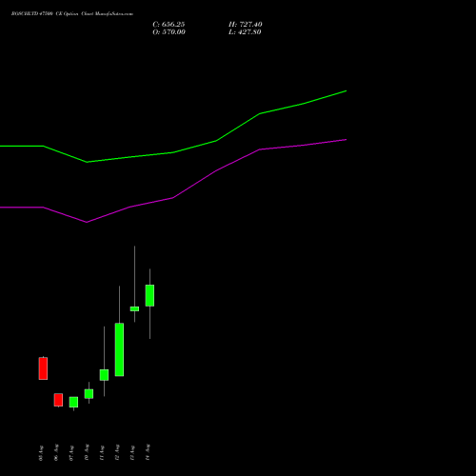Image resolution: width=476 pixels, height=476 pixels.
Task: Click the 13 Aug date label
Action: tap(132, 453)
